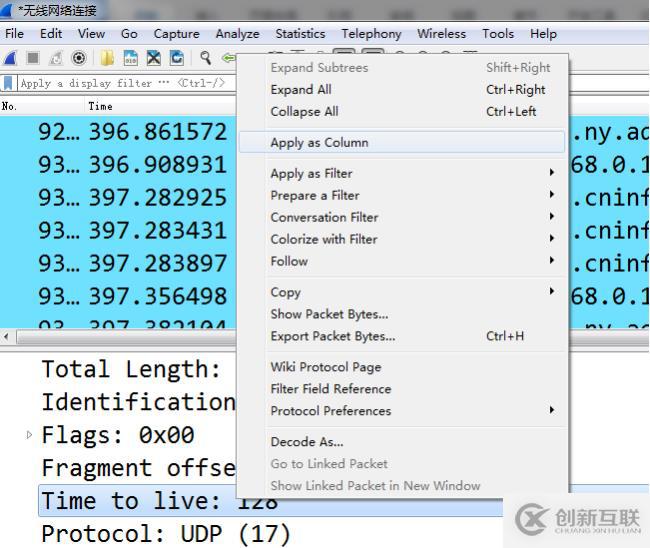This screenshot has height=548, width=650.
Task: Click the display filter input field
Action: [x=126, y=83]
